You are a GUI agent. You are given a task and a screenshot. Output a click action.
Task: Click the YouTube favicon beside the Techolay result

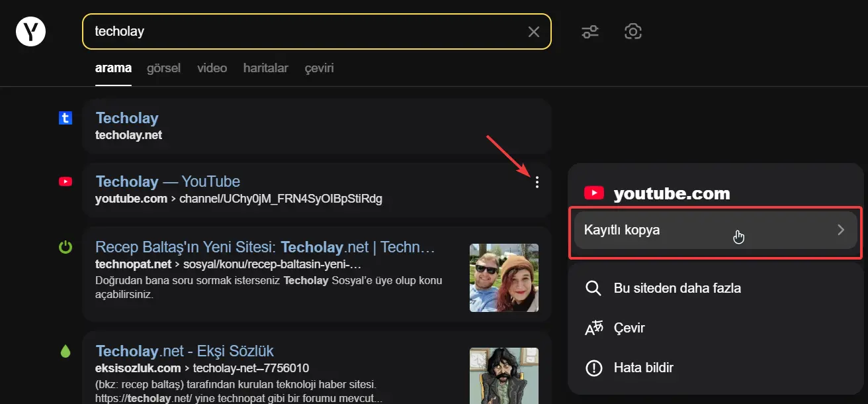tap(65, 181)
